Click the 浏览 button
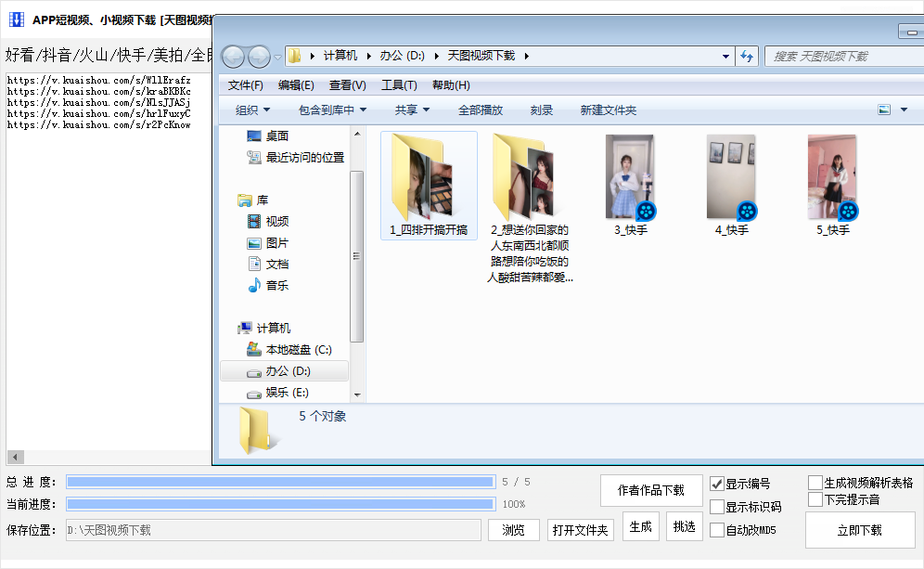This screenshot has width=924, height=569. (513, 530)
